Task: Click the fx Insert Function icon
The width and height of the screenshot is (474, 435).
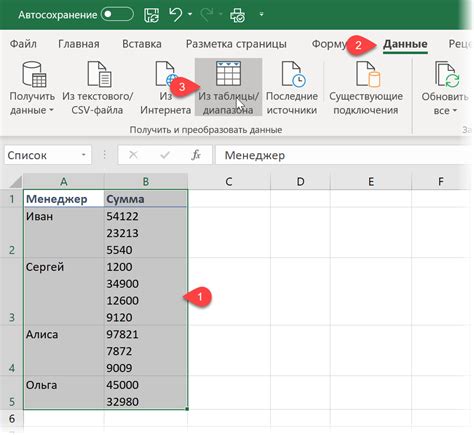Action: [x=196, y=155]
